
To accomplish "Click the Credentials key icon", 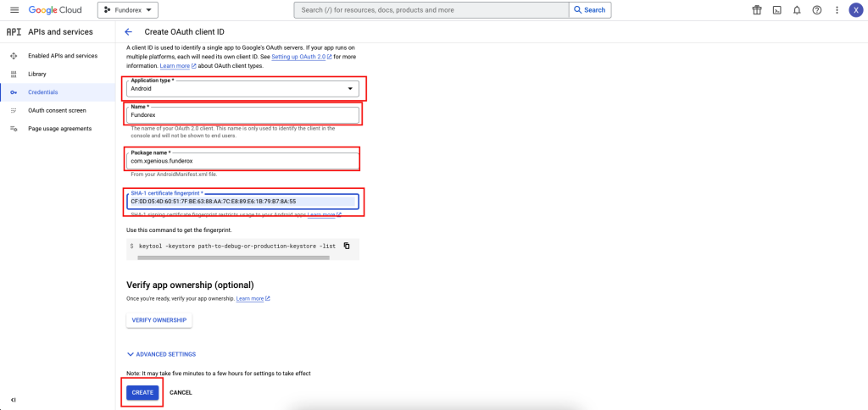I will coord(14,92).
